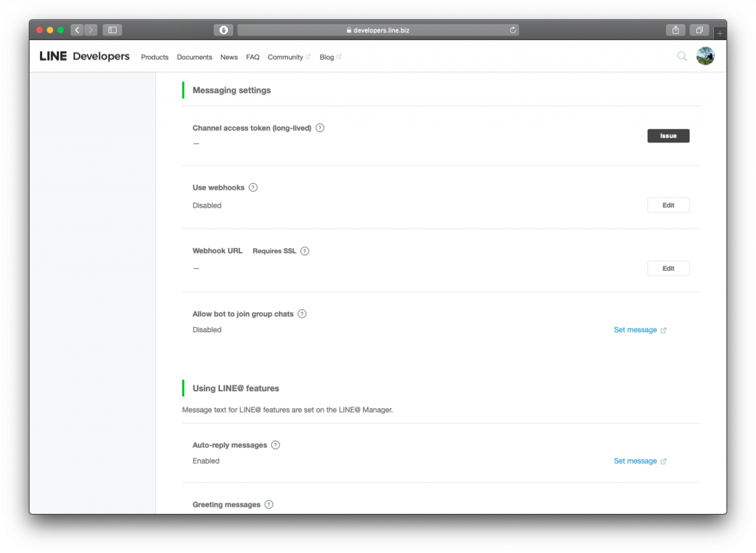Open the Community external link
The width and height of the screenshot is (756, 553).
[x=289, y=57]
